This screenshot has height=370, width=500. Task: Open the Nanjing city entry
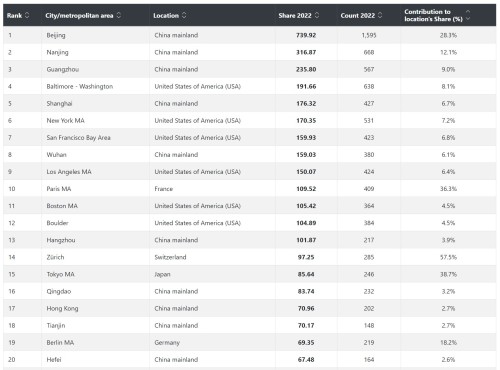(57, 52)
